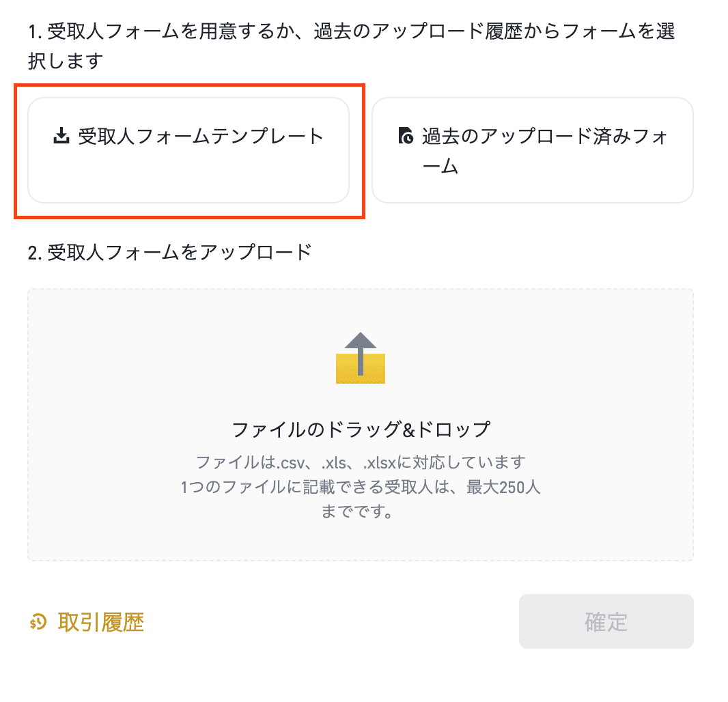Click the gray upward arrow in upload icon
Screen dimensions: 728x702
point(361,353)
